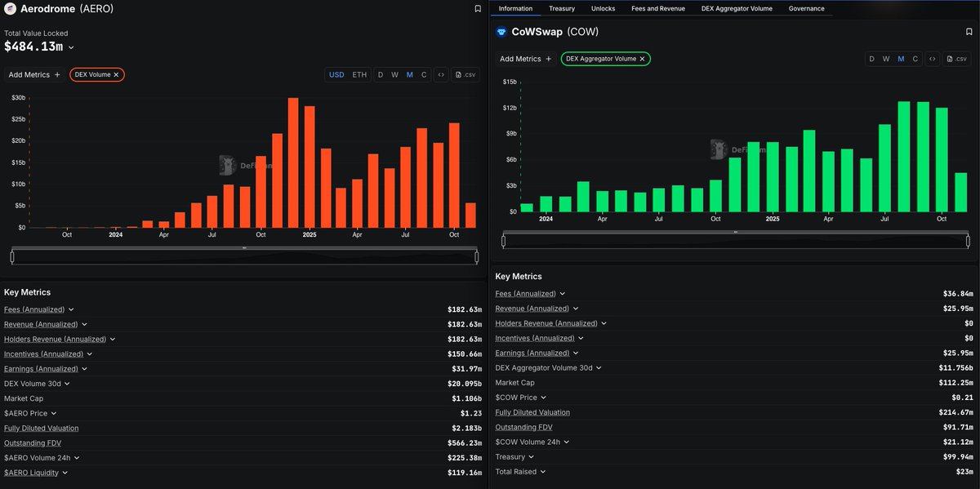Click the tallest orange Aerodrome volume bar

pos(293,162)
